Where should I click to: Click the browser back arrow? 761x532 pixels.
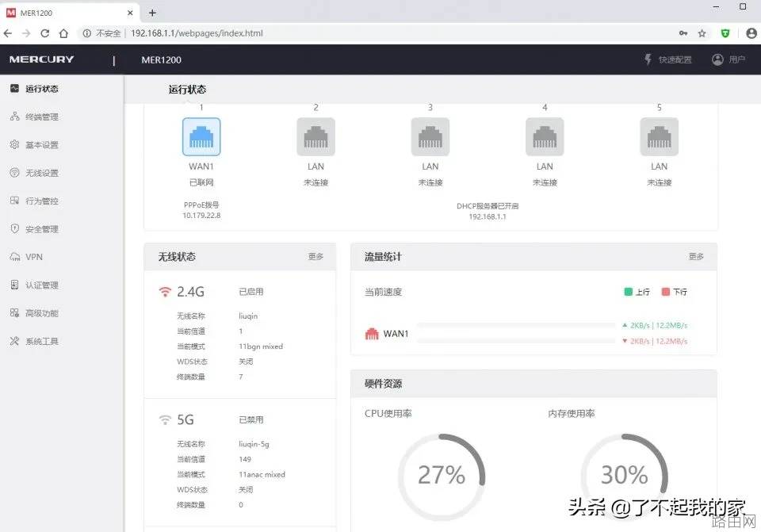(x=8, y=33)
